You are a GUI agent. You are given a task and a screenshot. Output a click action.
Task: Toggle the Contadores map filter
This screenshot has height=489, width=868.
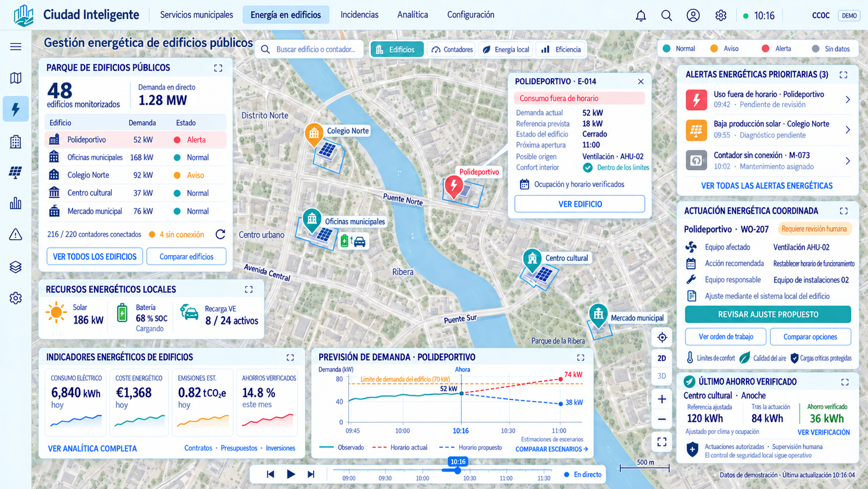pyautogui.click(x=452, y=49)
